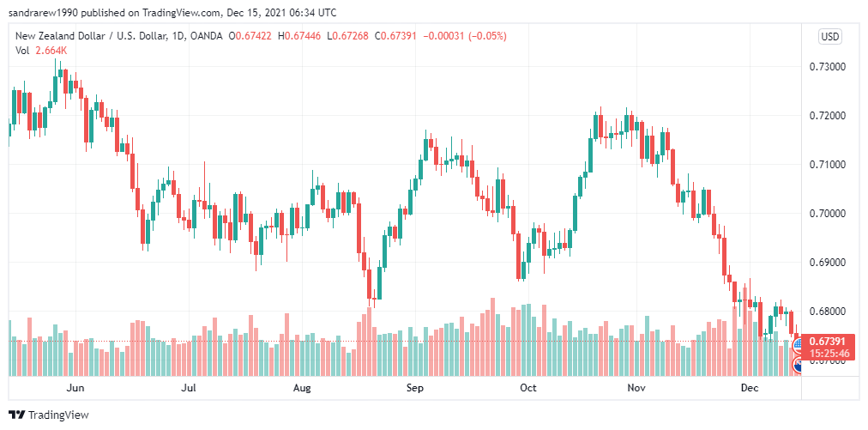This screenshot has height=430, width=868.
Task: Click the TradingView logo at bottom left
Action: [17, 415]
